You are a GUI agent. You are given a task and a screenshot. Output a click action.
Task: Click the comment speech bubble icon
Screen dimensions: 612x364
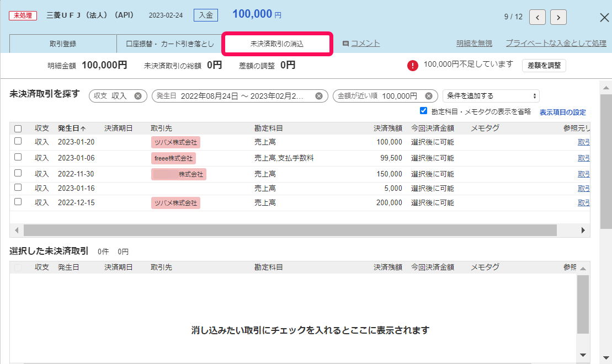coord(345,44)
